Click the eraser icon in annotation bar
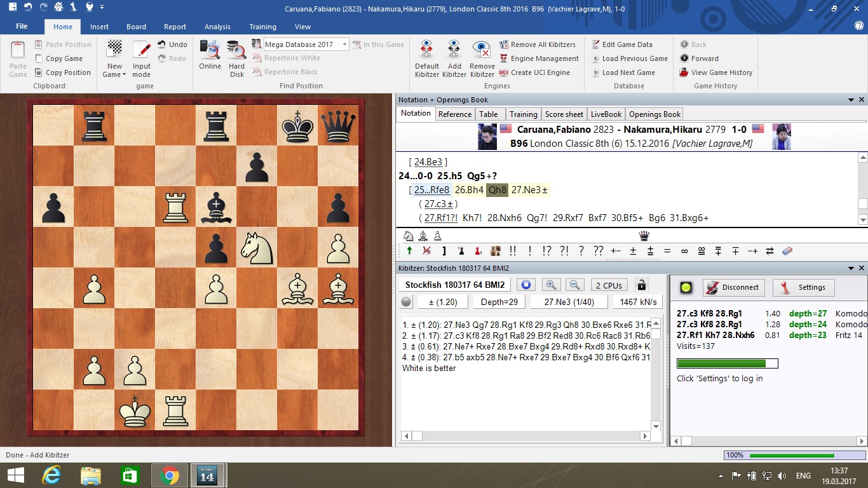The image size is (868, 488). point(787,251)
